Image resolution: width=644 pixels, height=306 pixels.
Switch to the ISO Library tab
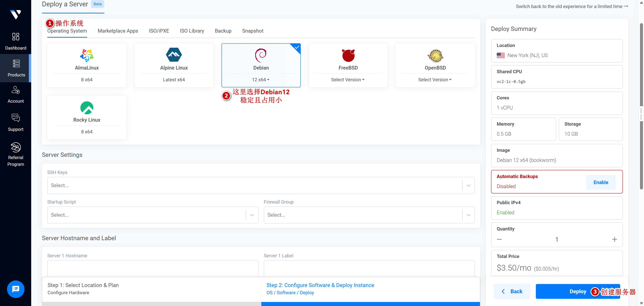pyautogui.click(x=192, y=31)
